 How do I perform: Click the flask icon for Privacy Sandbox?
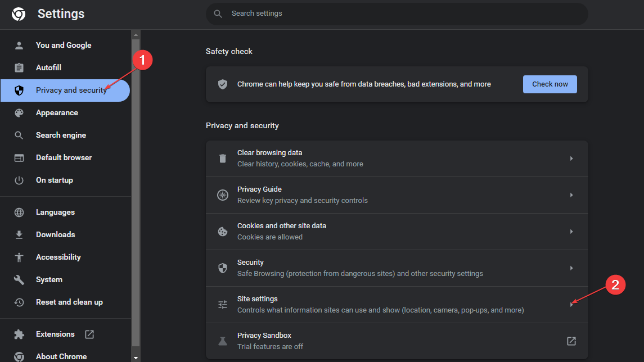coord(223,341)
